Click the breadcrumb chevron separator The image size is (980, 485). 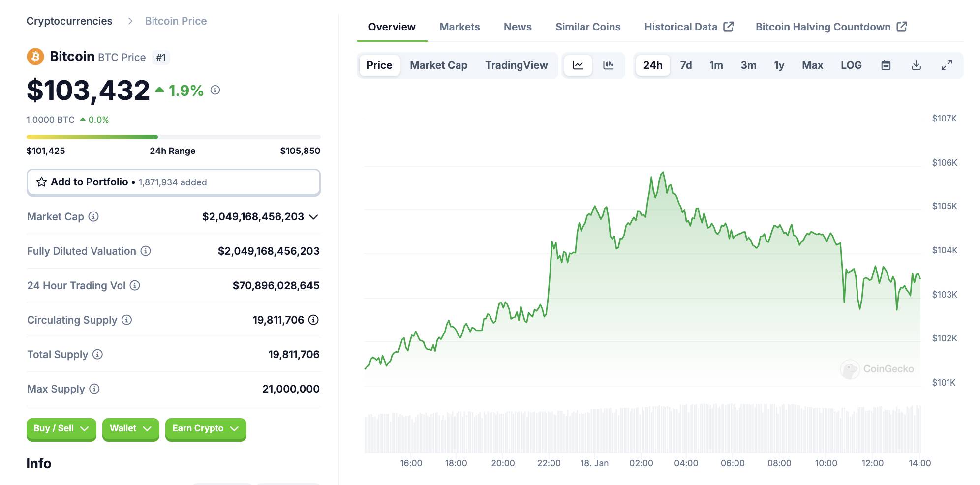(130, 21)
